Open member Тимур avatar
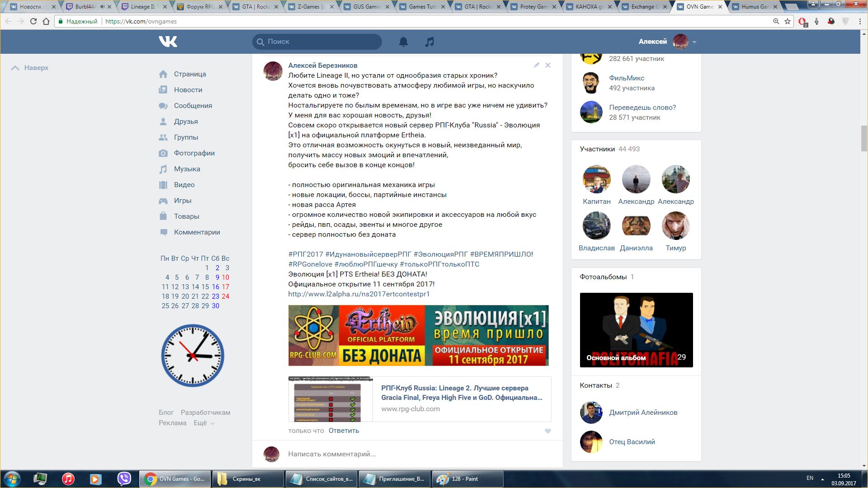The height and width of the screenshot is (488, 868). pyautogui.click(x=675, y=225)
